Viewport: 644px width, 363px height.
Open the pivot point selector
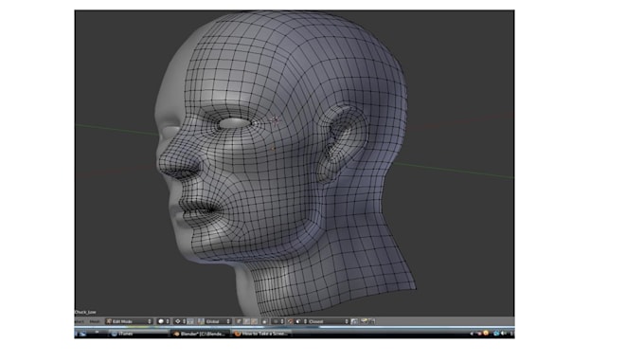coord(180,321)
